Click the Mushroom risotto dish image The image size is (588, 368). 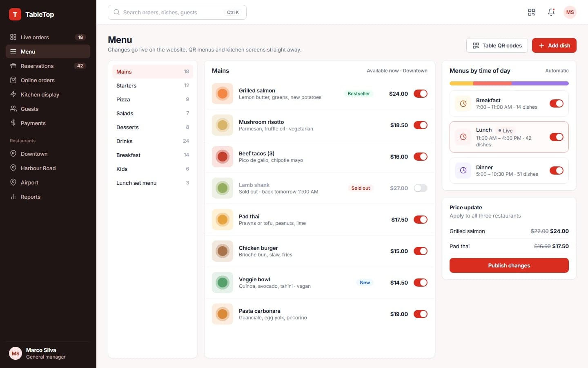tap(223, 125)
